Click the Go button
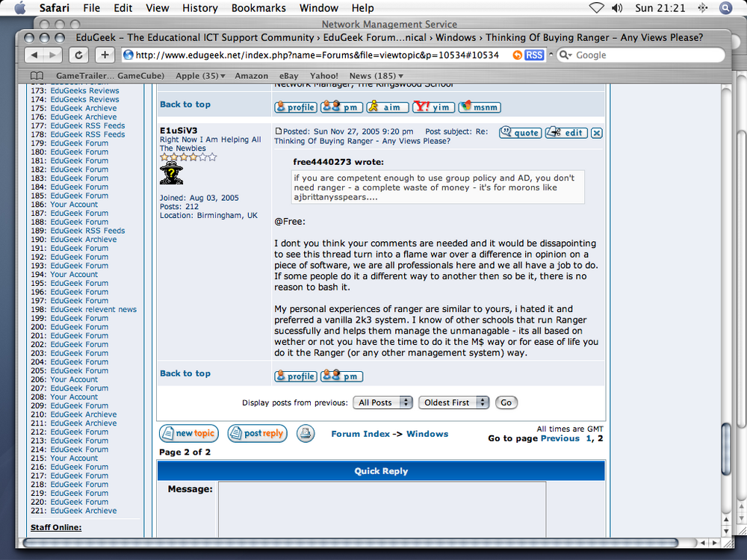The height and width of the screenshot is (560, 747). pyautogui.click(x=506, y=403)
